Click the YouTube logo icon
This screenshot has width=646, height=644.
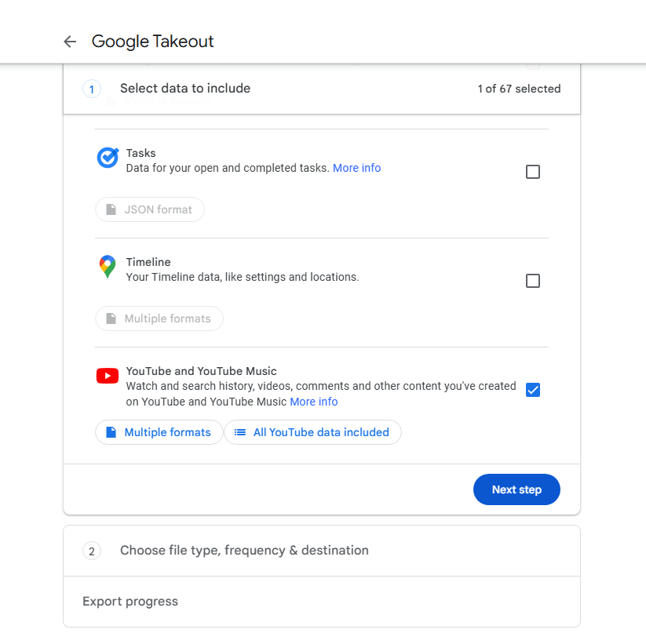pyautogui.click(x=108, y=376)
